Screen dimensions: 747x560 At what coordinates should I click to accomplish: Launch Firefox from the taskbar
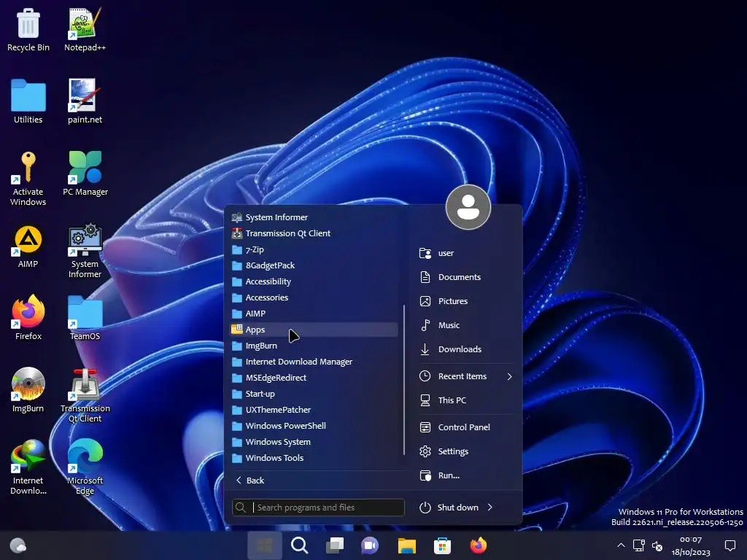click(479, 545)
